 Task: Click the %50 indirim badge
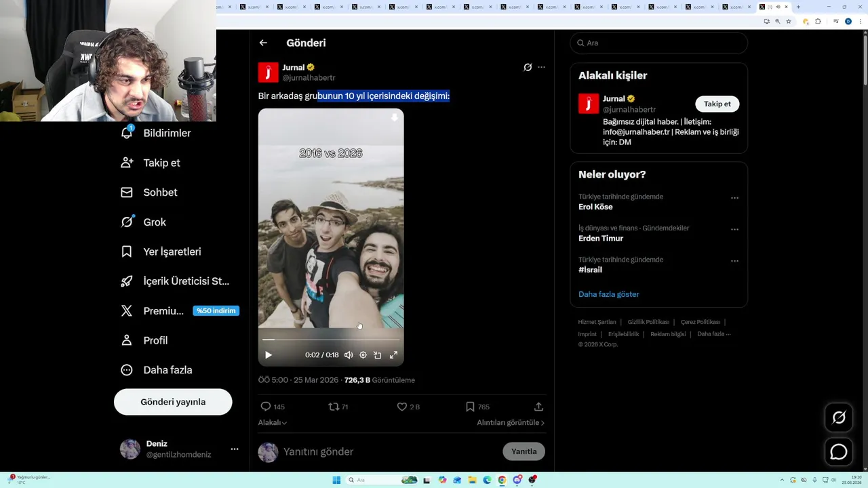tap(216, 311)
